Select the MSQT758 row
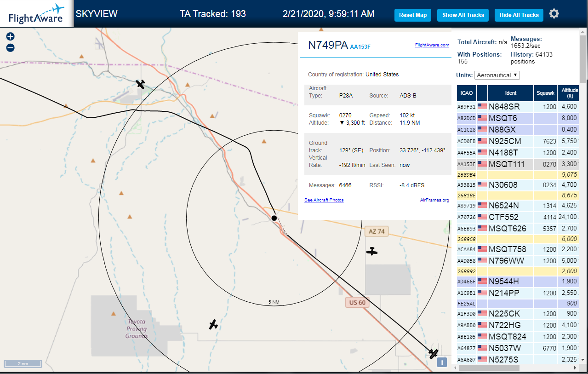The image size is (588, 374). 518,249
